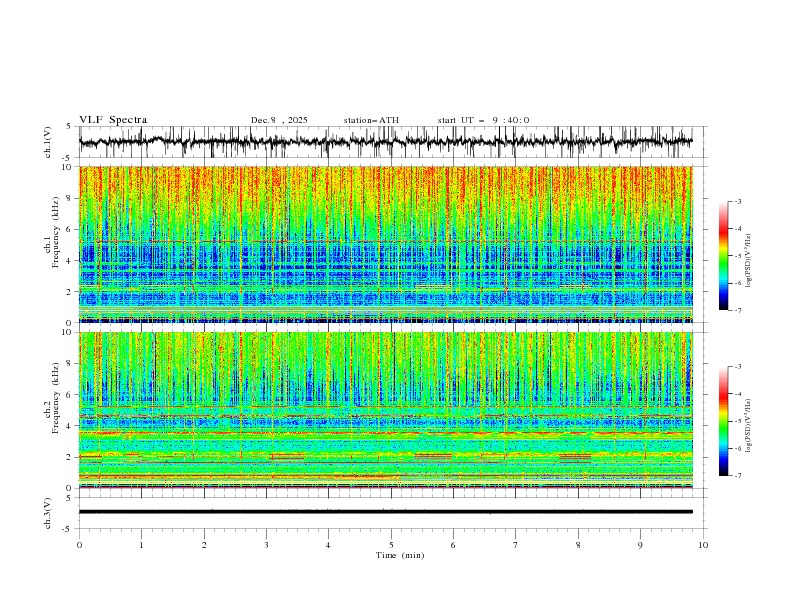792x612 pixels.
Task: Click the ch.1 spectrogram panel
Action: [386, 244]
